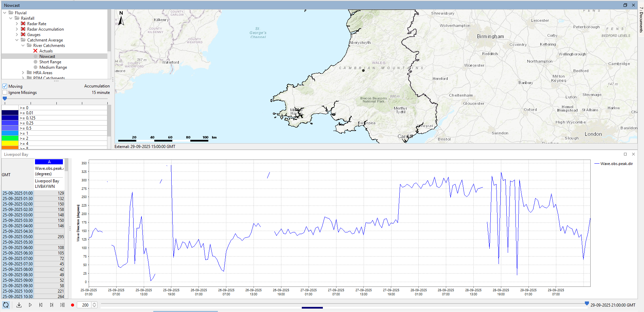This screenshot has width=644, height=312.
Task: Click the play/pause step icon
Action: pos(63,305)
